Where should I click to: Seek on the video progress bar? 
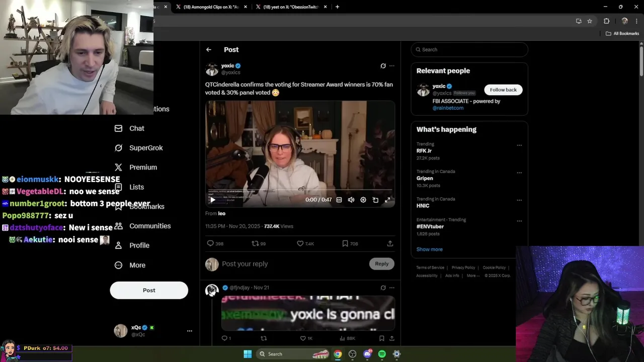pos(300,190)
